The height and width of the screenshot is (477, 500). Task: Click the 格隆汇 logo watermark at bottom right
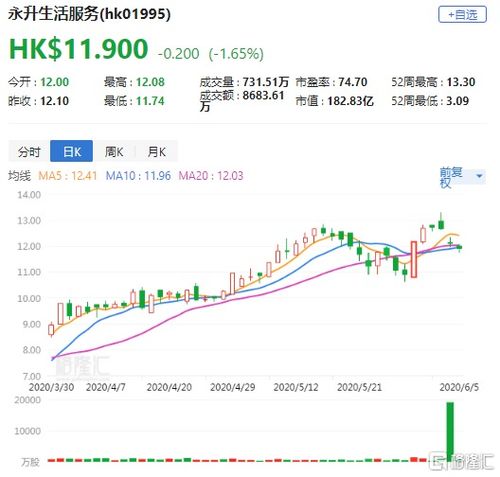(x=462, y=461)
